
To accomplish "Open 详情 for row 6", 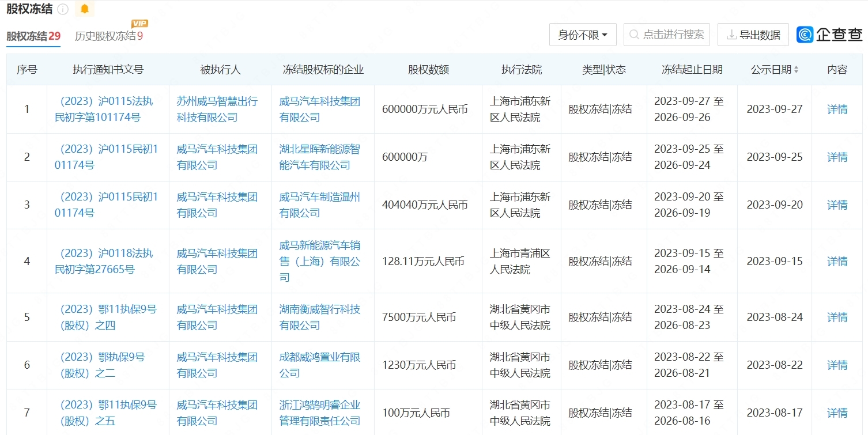I will tap(837, 365).
